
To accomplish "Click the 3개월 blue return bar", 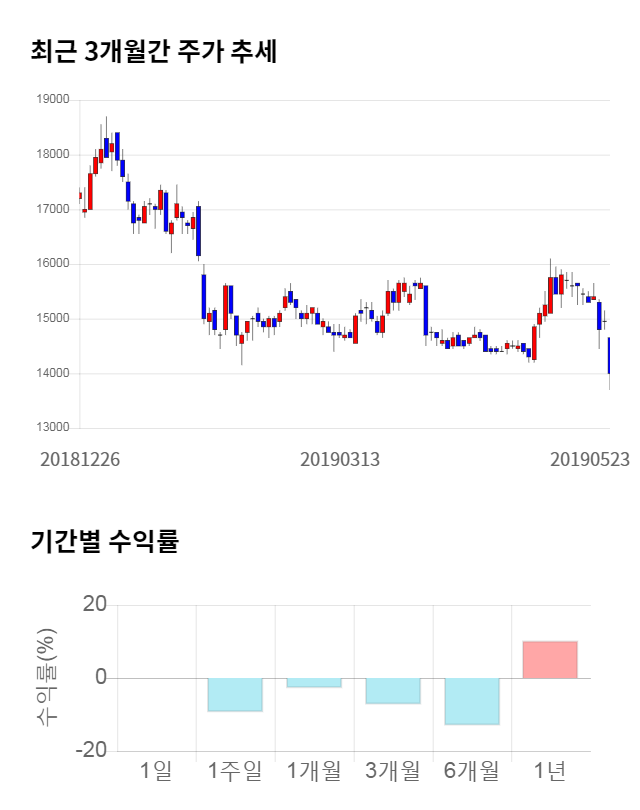I will pyautogui.click(x=393, y=691).
